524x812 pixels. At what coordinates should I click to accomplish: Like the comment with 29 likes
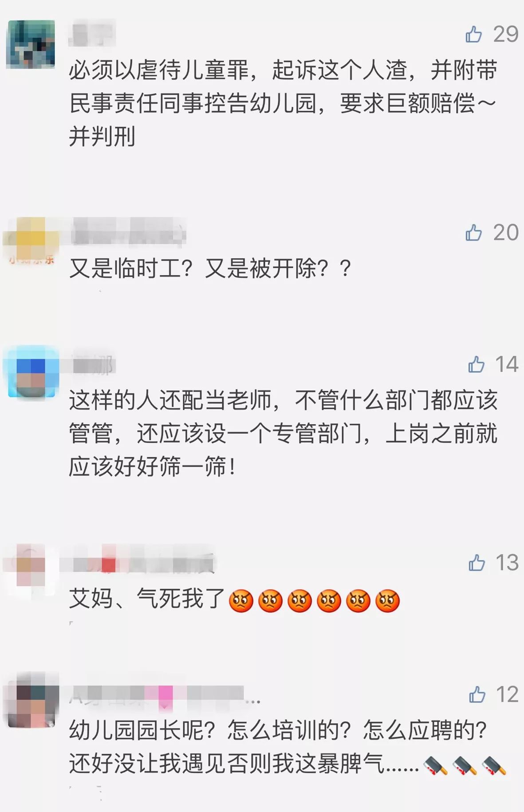[x=473, y=34]
